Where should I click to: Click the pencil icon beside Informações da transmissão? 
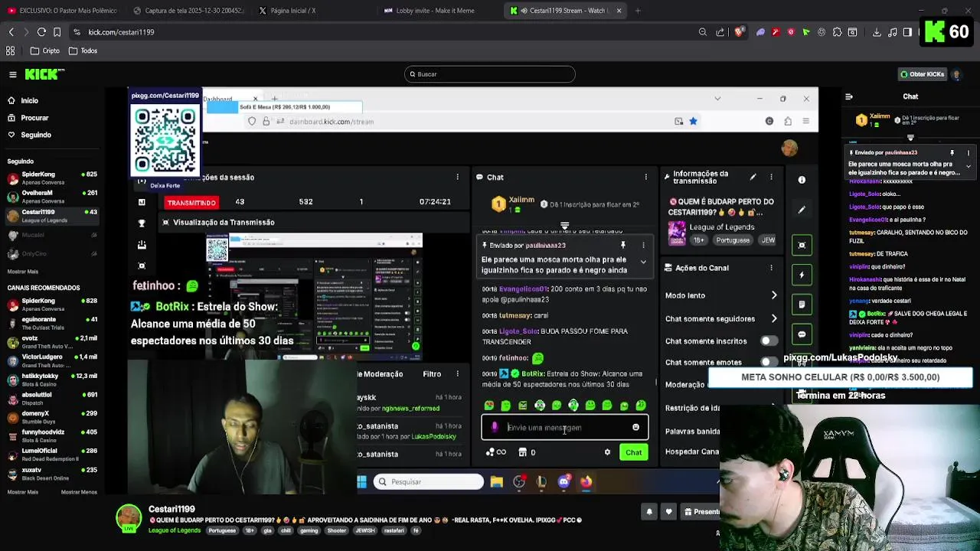tap(753, 177)
